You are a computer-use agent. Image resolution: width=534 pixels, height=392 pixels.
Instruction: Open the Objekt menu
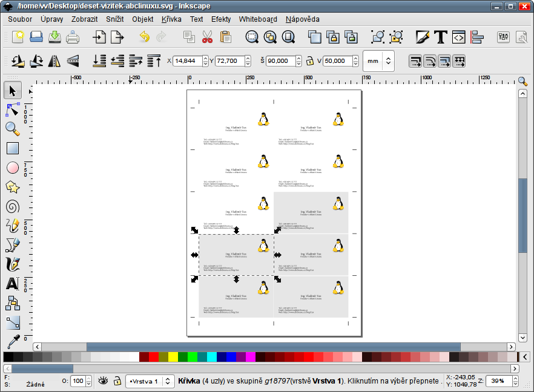[143, 19]
